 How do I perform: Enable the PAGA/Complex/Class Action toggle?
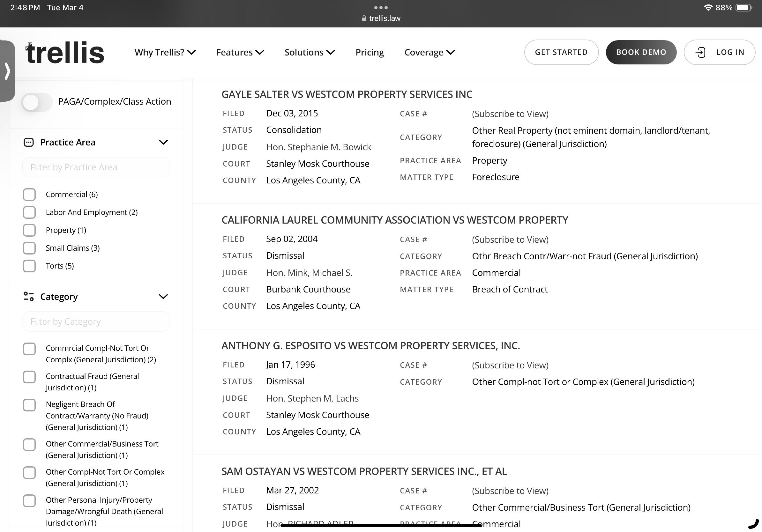coord(37,102)
